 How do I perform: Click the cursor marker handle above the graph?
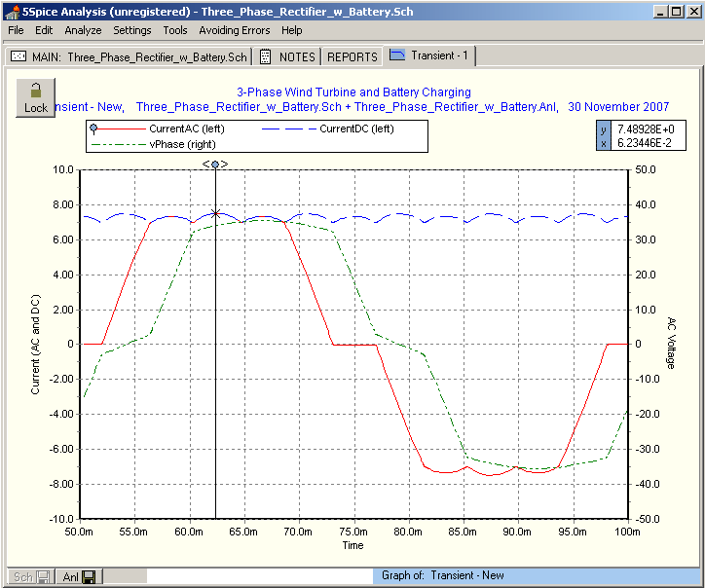(x=215, y=164)
